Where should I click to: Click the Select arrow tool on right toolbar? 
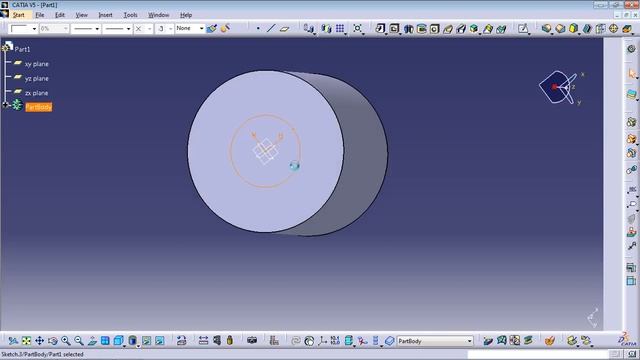(631, 74)
